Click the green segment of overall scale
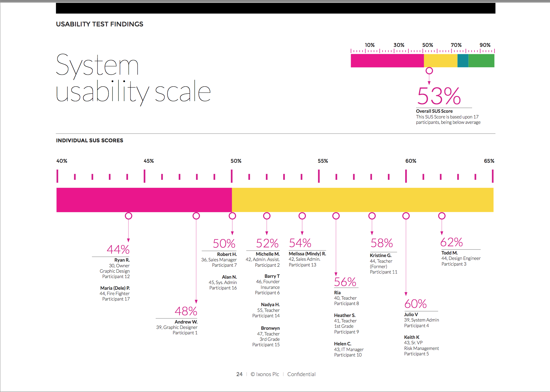550x392 pixels. point(481,61)
